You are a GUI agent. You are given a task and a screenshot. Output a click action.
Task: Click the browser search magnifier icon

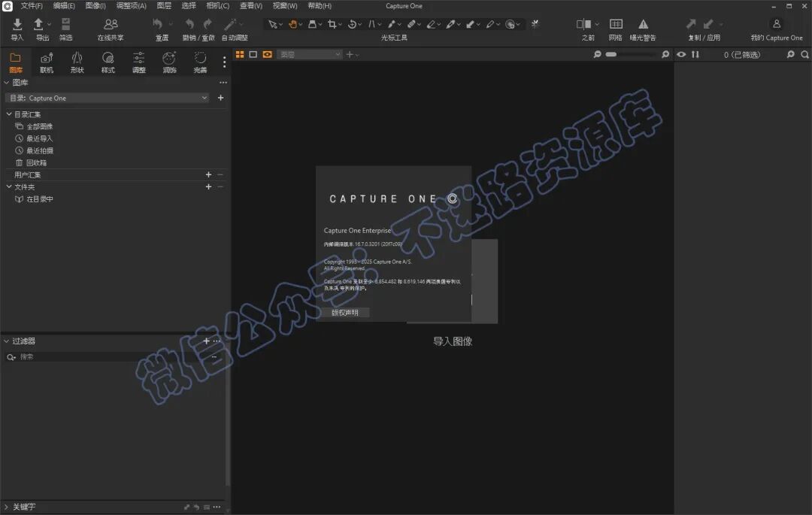point(804,54)
